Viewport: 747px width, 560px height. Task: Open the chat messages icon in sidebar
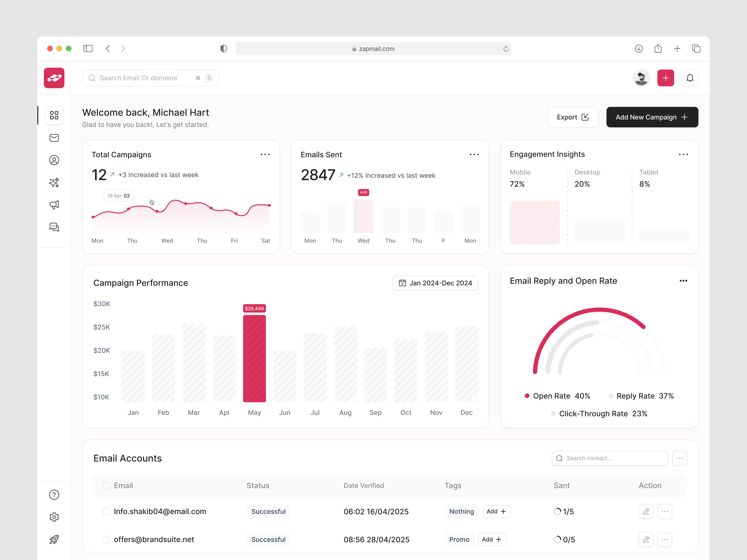[x=54, y=227]
